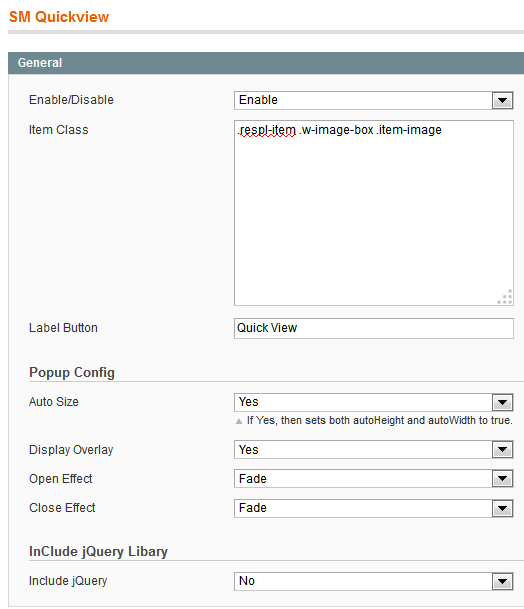Click the Popup Config section heading
524x609 pixels.
point(72,372)
